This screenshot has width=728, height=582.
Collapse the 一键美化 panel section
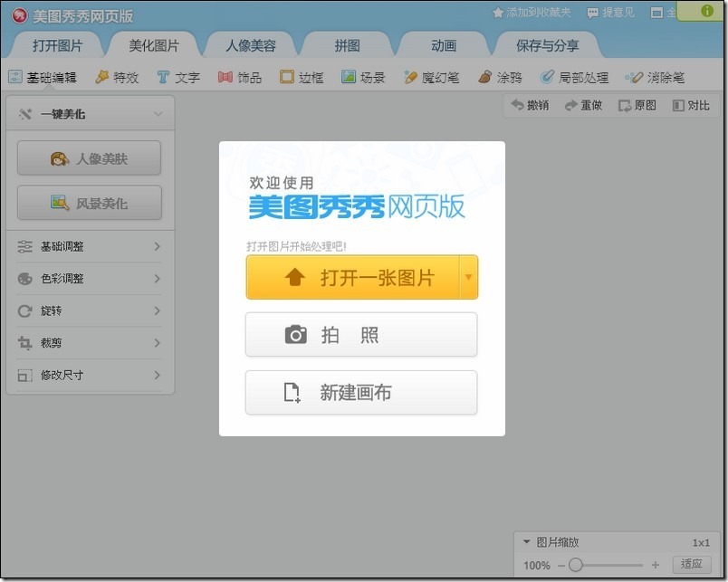(91, 114)
